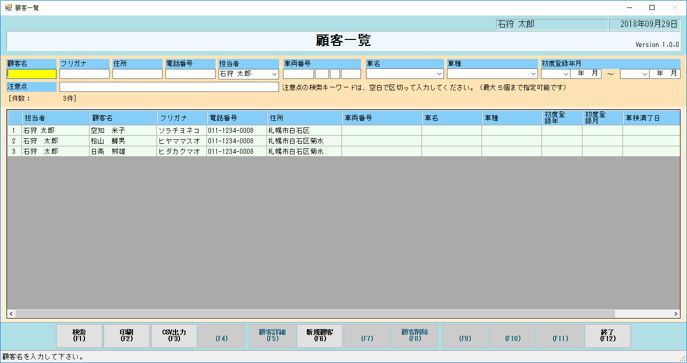This screenshot has width=687, height=363.
Task: Click the 車種 column header in the table
Action: coord(512,118)
